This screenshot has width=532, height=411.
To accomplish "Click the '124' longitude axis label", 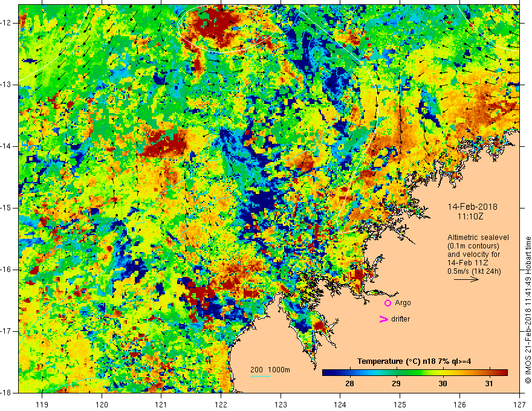I will click(x=340, y=404).
